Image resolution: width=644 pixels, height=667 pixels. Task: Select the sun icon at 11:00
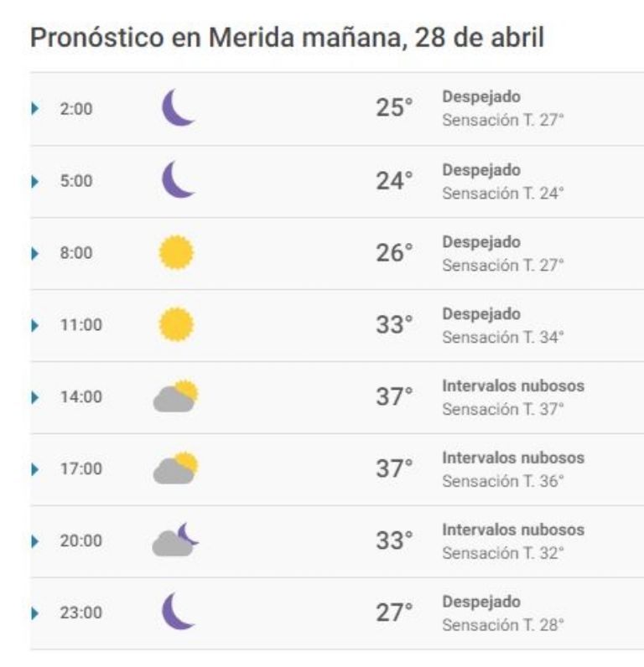176,324
